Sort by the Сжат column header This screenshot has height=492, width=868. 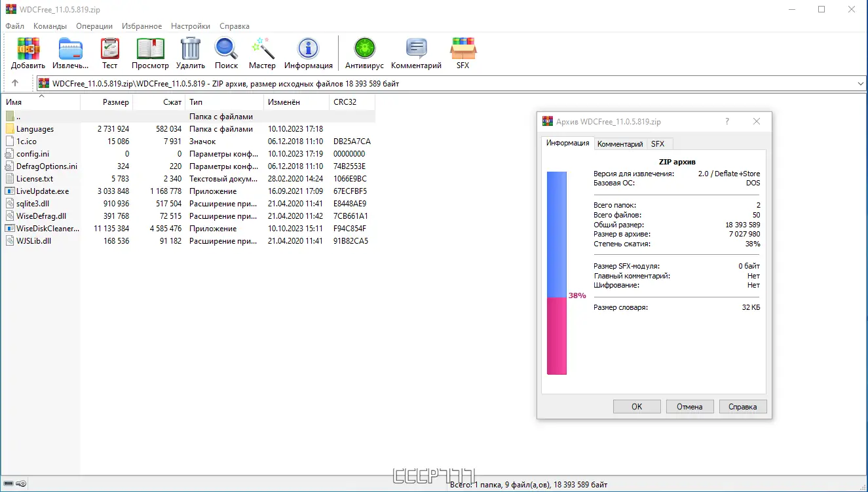click(159, 102)
